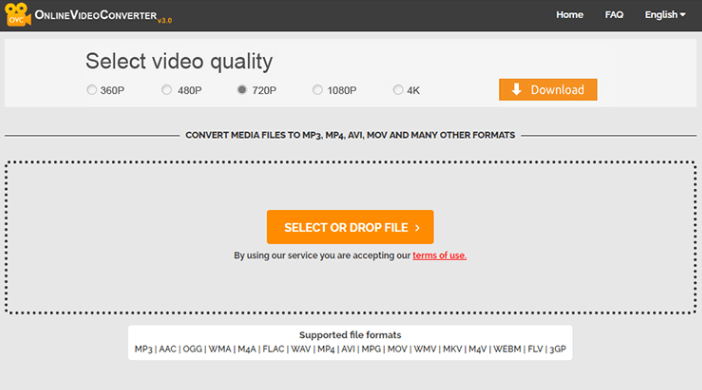Open the FAQ page
702x390 pixels.
pyautogui.click(x=614, y=15)
